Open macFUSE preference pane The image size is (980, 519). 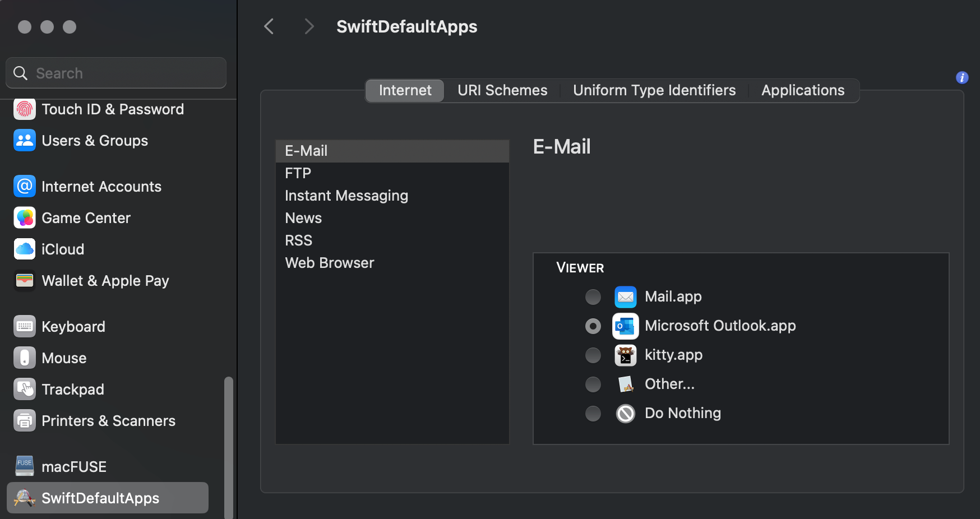(x=73, y=467)
